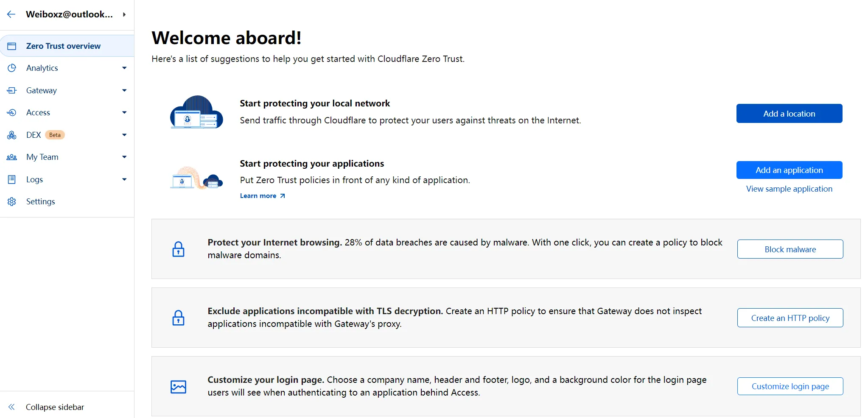Expand the account switcher arrow

pyautogui.click(x=124, y=14)
